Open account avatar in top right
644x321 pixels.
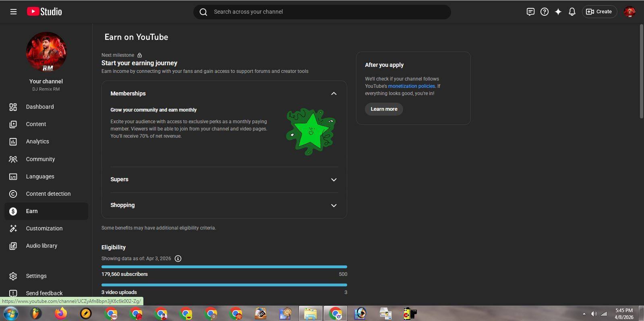tap(630, 12)
